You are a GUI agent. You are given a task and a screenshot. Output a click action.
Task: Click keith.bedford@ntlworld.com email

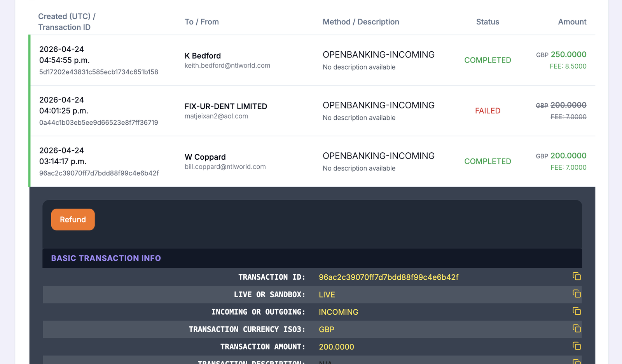(x=227, y=66)
